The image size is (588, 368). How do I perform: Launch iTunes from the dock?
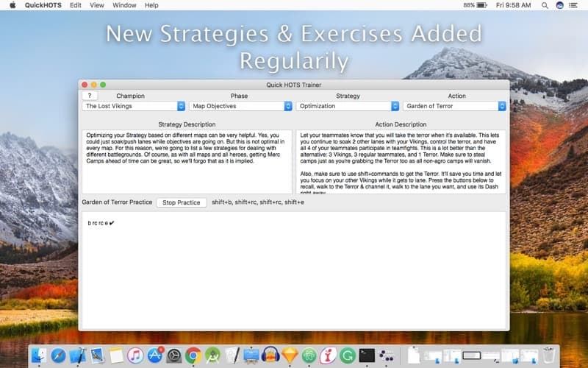135,355
